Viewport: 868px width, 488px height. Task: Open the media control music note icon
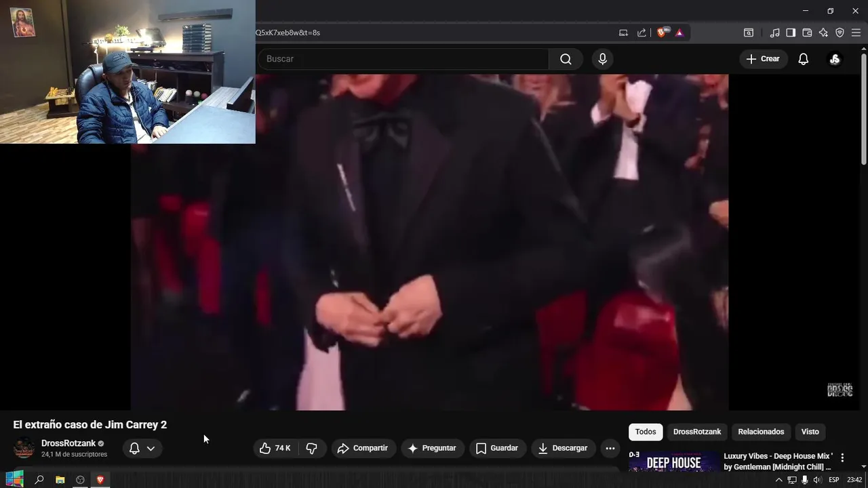pos(774,33)
